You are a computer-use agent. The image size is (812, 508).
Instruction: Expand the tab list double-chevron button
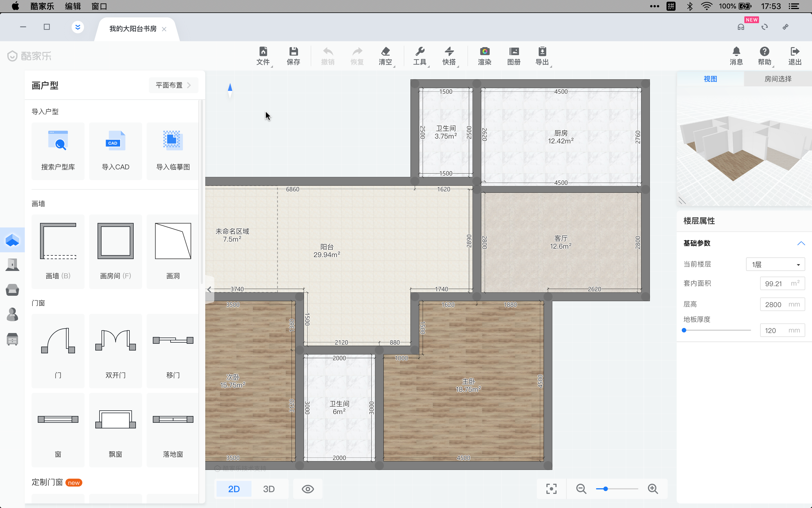click(x=78, y=27)
